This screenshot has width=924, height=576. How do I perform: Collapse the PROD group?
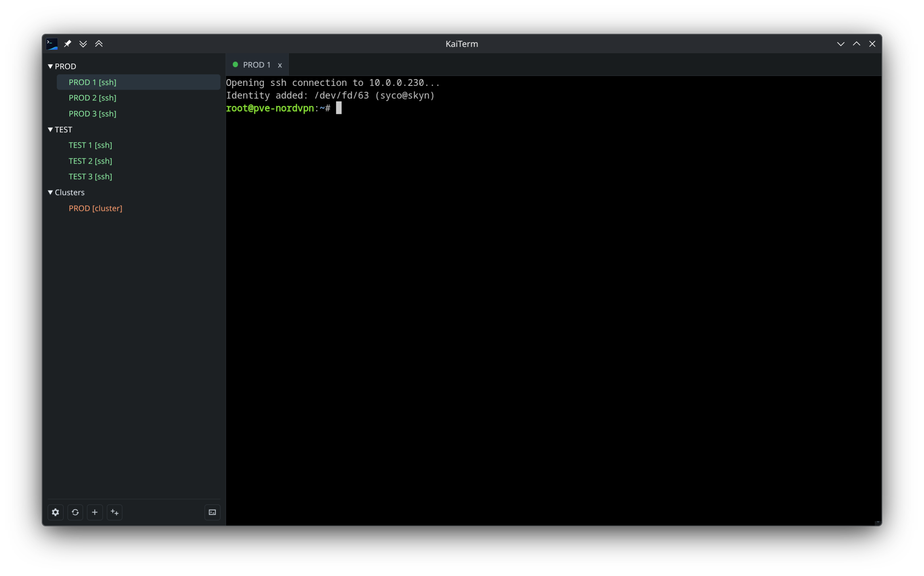pos(50,66)
